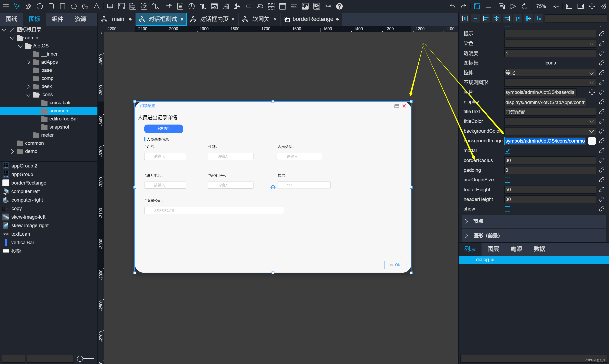
Task: Toggle the grid display icon
Action: point(488,6)
